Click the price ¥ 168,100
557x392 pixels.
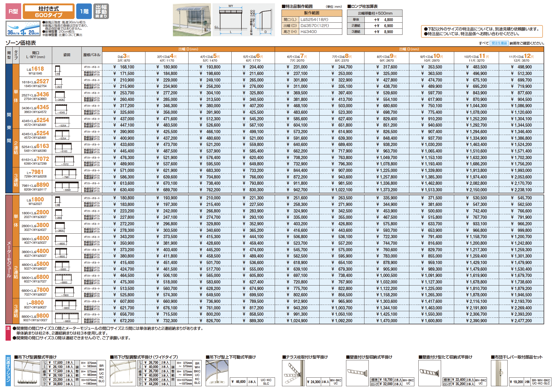click(x=124, y=67)
